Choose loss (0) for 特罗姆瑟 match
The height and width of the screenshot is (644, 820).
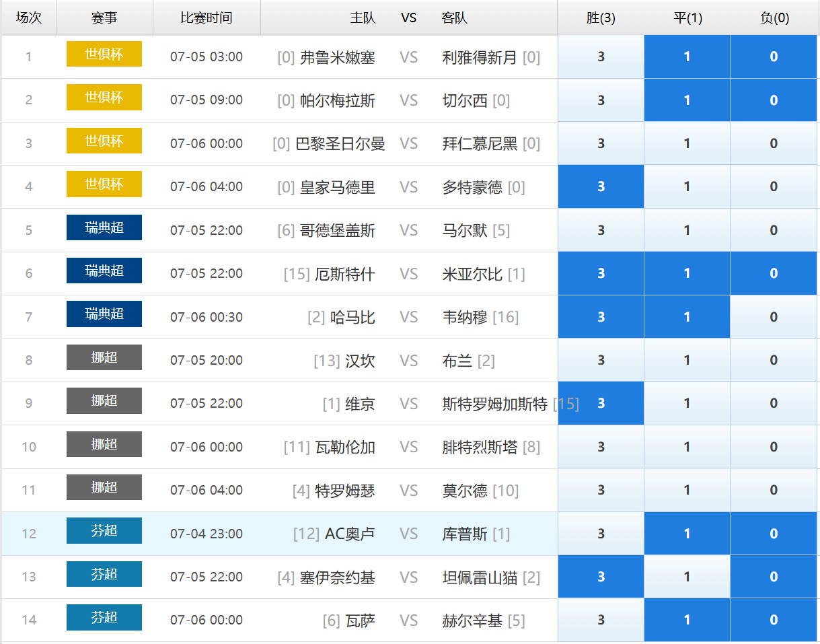pyautogui.click(x=774, y=490)
